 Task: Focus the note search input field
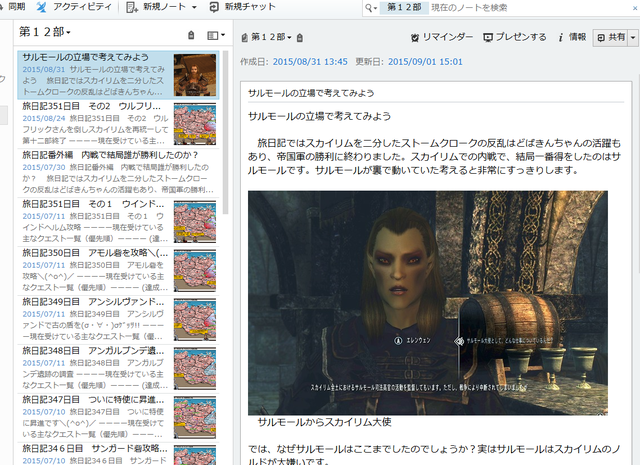(x=530, y=8)
